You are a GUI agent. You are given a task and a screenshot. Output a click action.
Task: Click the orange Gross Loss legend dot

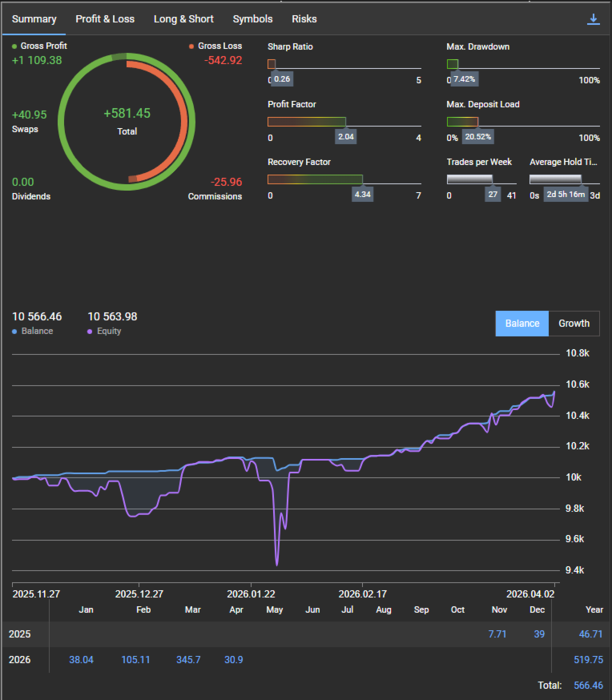191,46
